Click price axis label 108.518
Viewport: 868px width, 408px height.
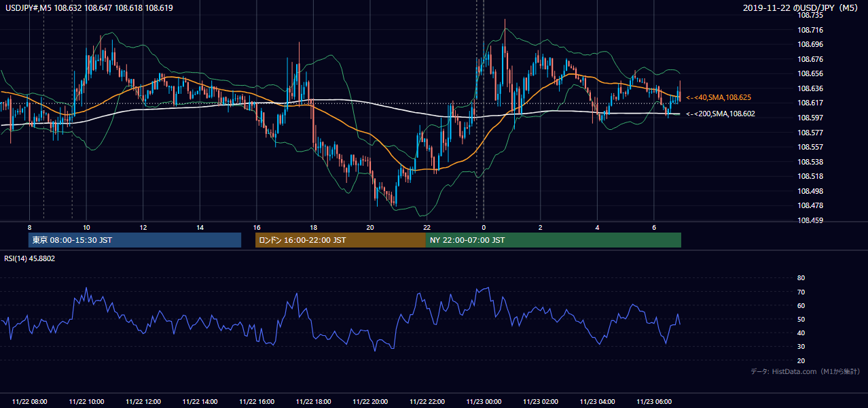(x=810, y=176)
